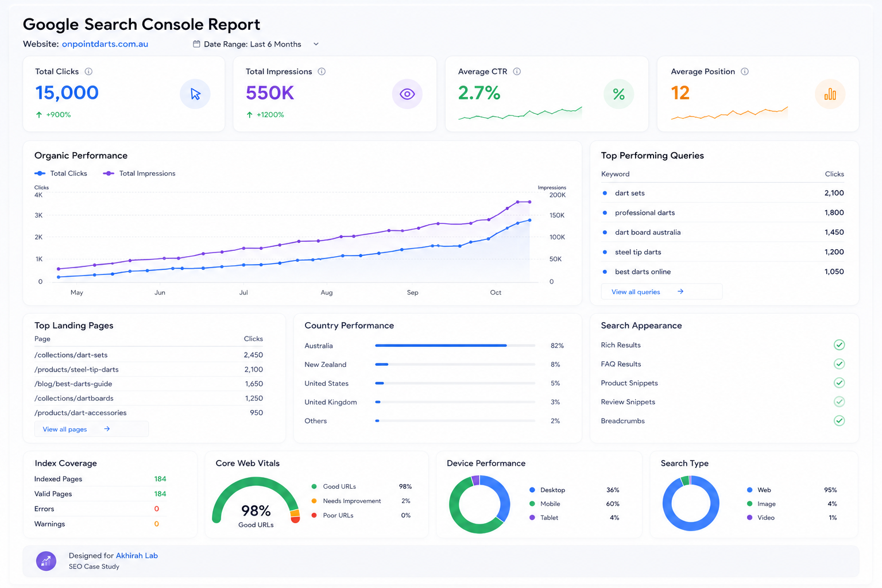The height and width of the screenshot is (588, 882).
Task: Select the /products/steel-tip-darts page row
Action: 149,370
